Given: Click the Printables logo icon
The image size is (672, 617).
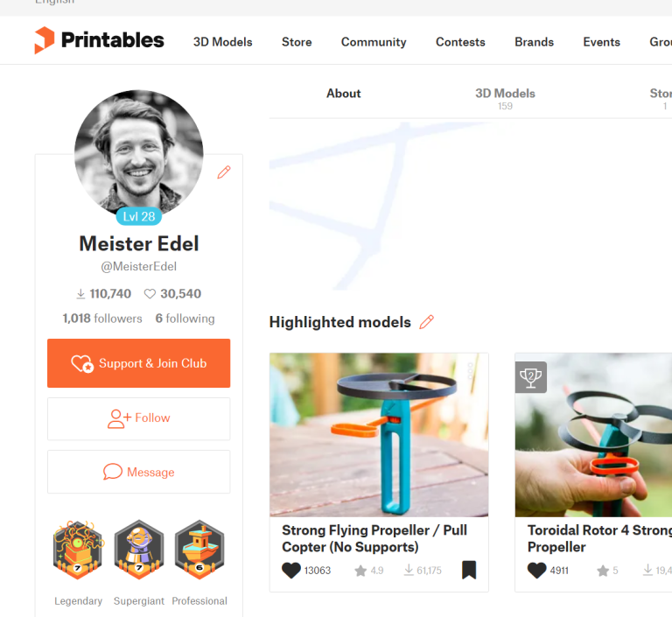Looking at the screenshot, I should [x=45, y=40].
